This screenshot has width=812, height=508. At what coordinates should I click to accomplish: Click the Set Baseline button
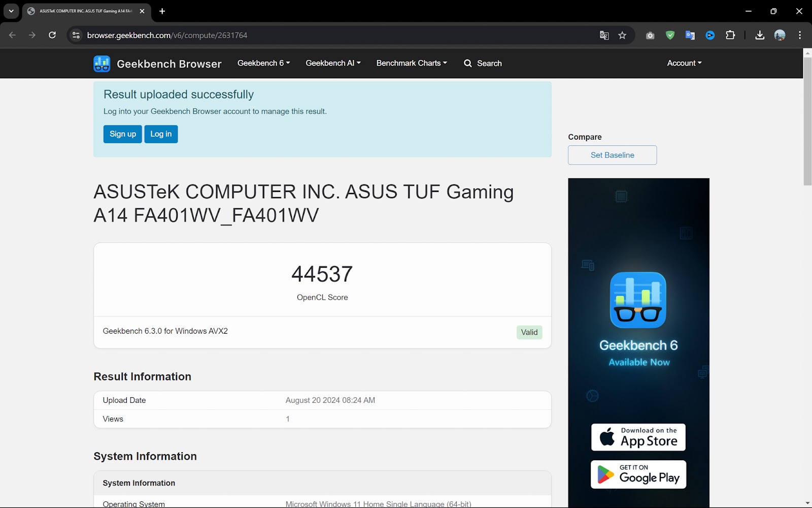[612, 155]
